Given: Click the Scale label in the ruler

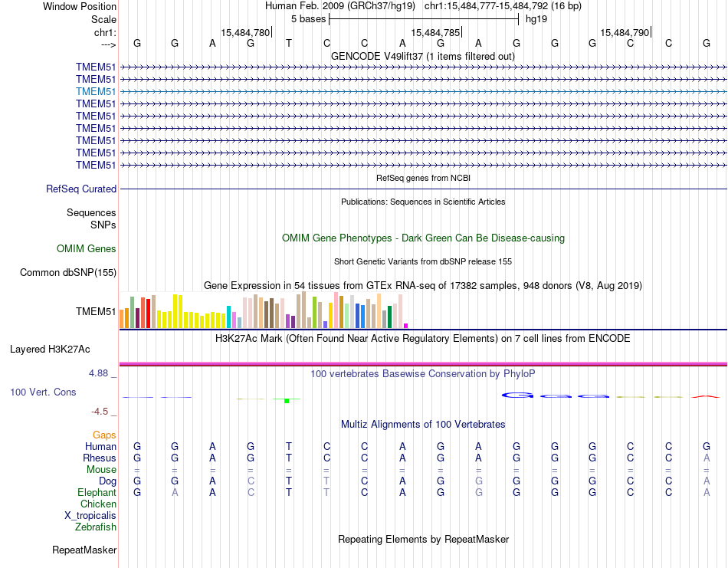Looking at the screenshot, I should click(x=103, y=19).
